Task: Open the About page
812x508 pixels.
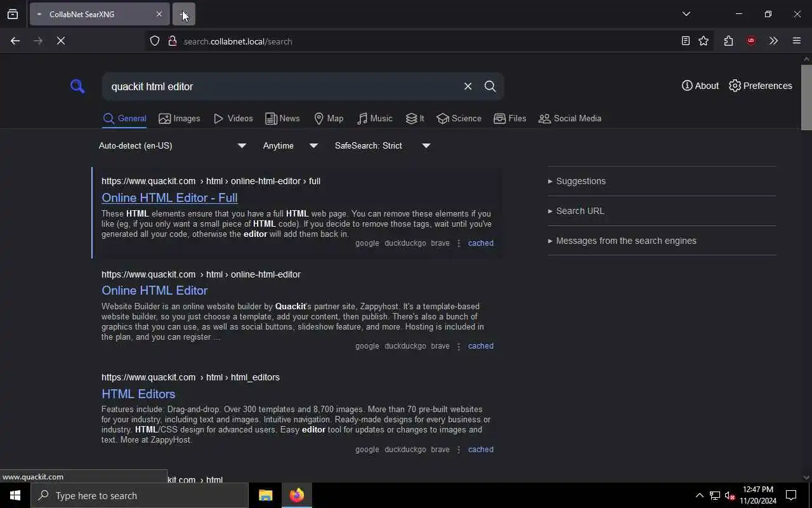Action: click(700, 86)
